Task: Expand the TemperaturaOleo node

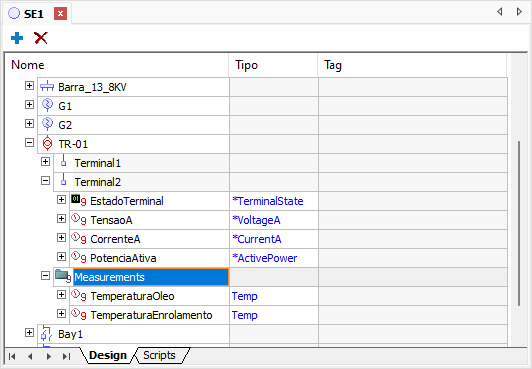Action: pos(61,294)
